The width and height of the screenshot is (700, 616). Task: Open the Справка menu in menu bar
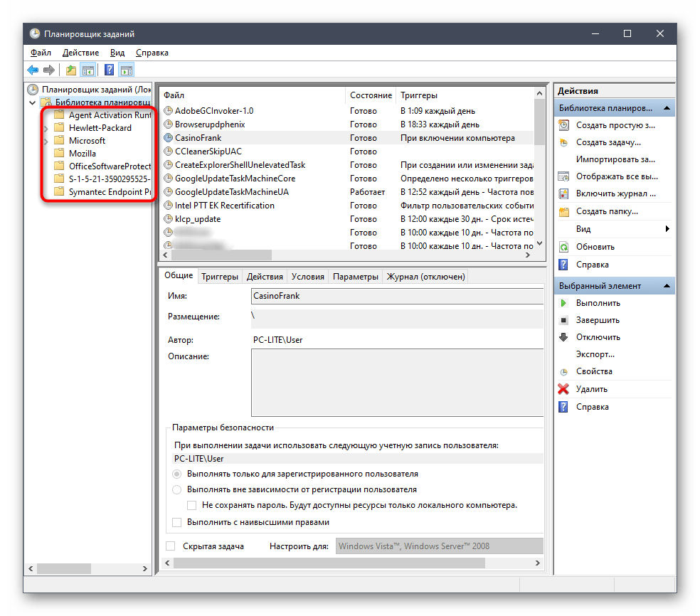click(152, 53)
